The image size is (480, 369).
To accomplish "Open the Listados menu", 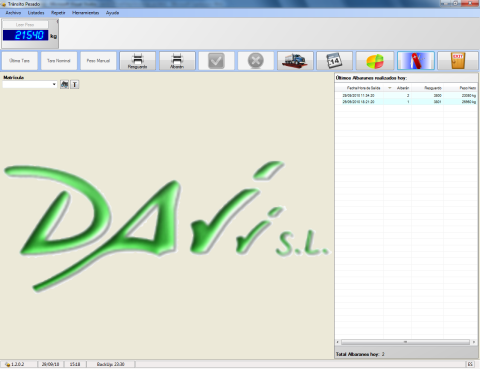I will tap(36, 13).
